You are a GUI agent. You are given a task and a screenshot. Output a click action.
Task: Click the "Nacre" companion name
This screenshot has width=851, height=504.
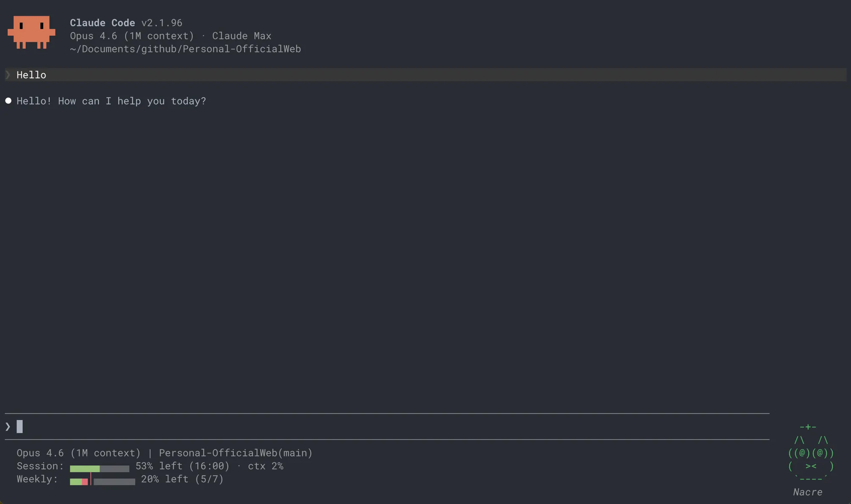point(808,492)
